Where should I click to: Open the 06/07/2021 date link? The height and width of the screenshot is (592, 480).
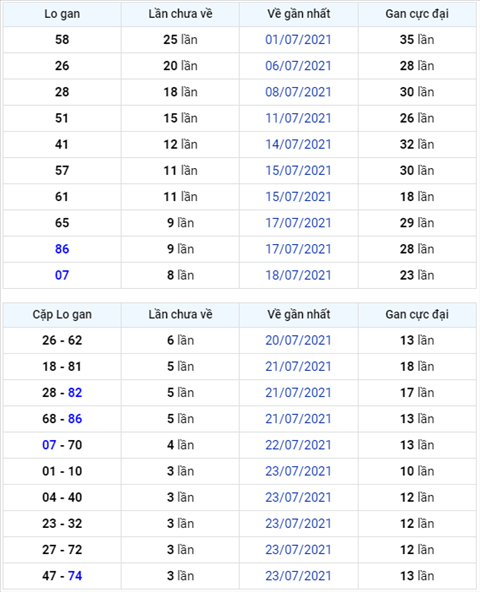(298, 66)
